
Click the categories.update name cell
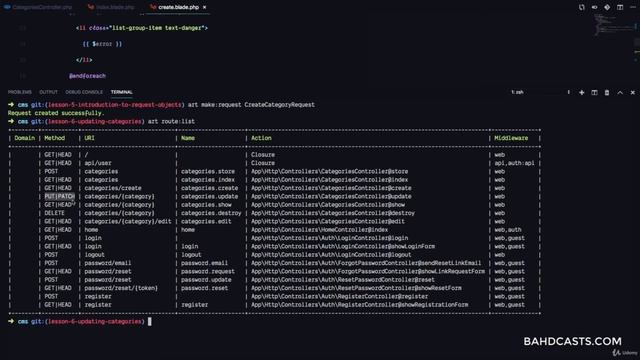pos(209,196)
